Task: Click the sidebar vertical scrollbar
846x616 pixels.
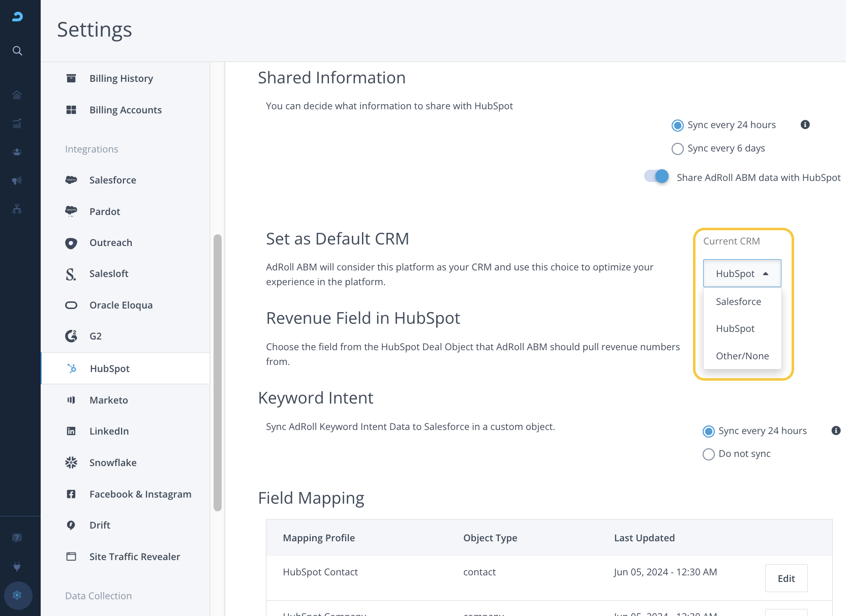Action: coord(218,372)
